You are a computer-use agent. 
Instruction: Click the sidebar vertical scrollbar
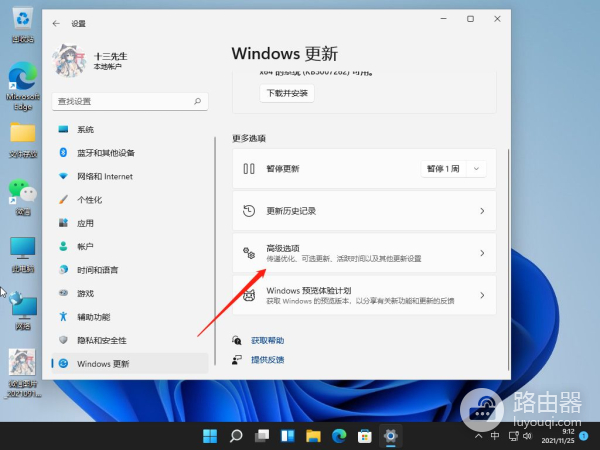pyautogui.click(x=215, y=251)
